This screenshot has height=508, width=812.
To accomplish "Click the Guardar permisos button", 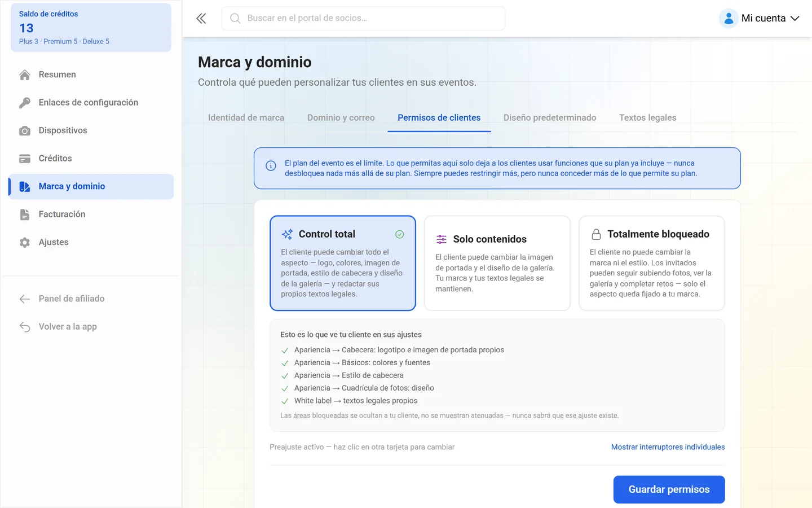I will point(669,489).
